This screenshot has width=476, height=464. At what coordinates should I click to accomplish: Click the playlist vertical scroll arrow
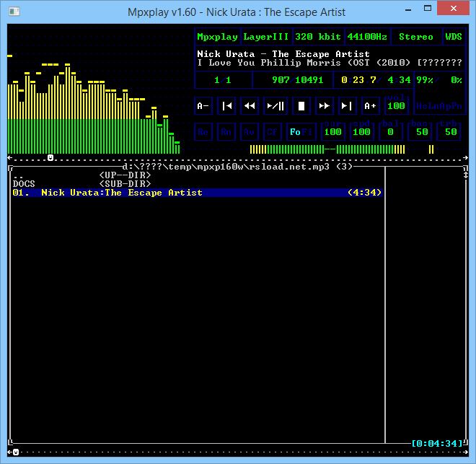click(x=466, y=175)
